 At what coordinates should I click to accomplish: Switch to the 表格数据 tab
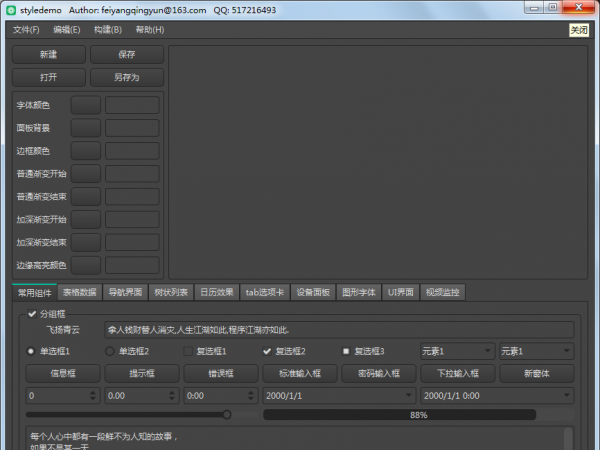click(79, 292)
